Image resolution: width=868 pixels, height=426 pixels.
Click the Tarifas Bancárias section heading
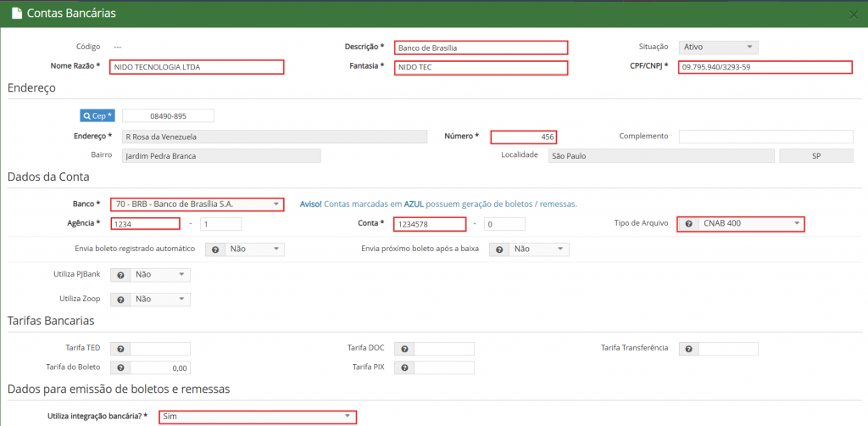51,321
